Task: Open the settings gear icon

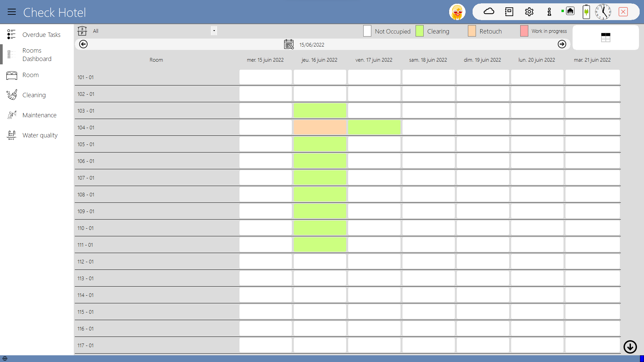Action: pyautogui.click(x=529, y=12)
